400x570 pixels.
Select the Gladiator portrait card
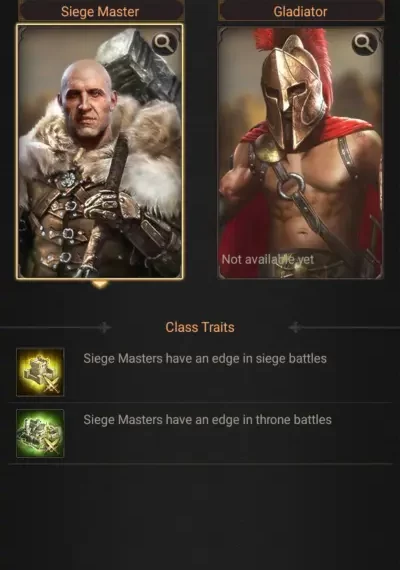(300, 153)
